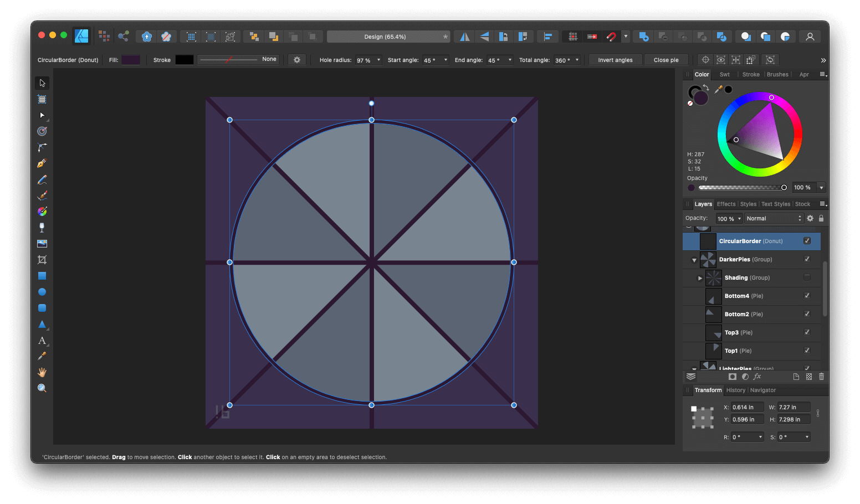
Task: Click the trash icon to delete layer
Action: coord(821,376)
